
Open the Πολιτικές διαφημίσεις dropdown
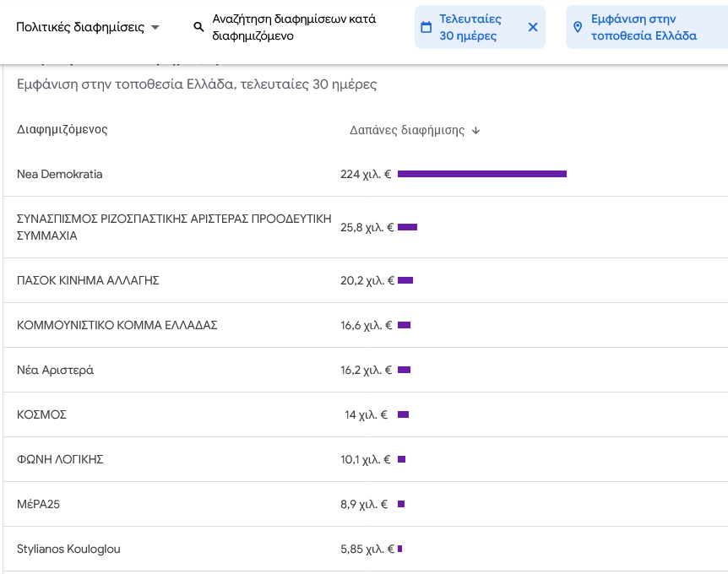click(88, 27)
